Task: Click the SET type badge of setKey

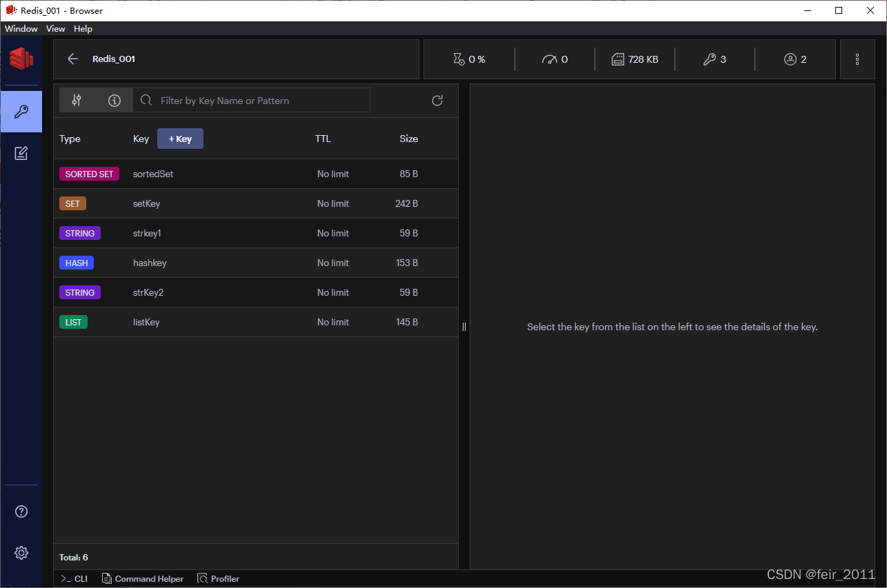Action: tap(72, 203)
